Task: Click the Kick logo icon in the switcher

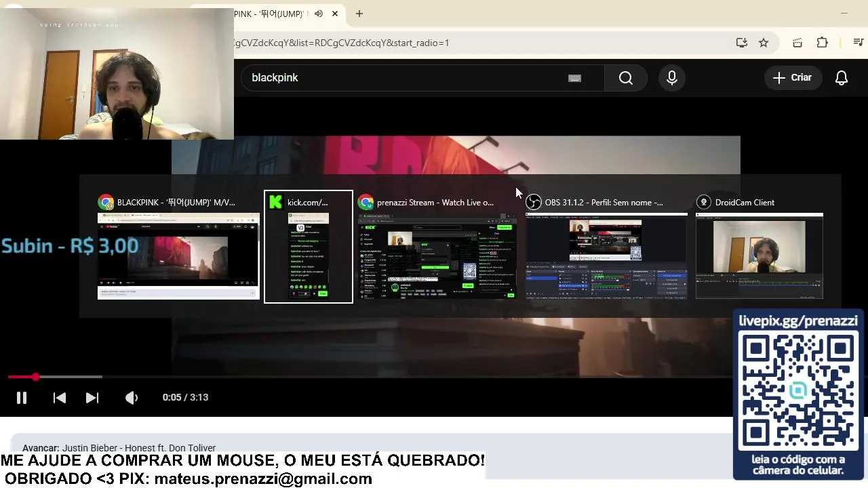Action: click(275, 202)
